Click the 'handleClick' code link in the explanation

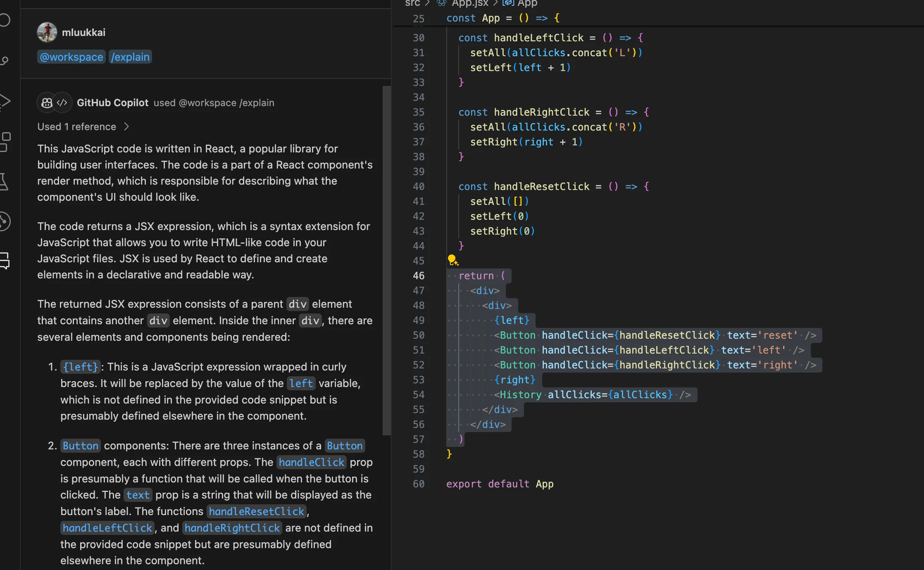[312, 462]
